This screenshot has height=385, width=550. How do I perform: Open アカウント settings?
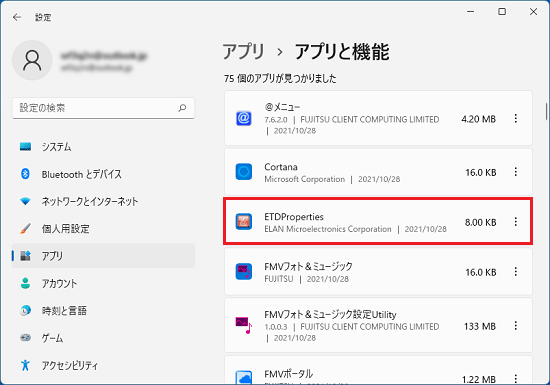coord(103,283)
